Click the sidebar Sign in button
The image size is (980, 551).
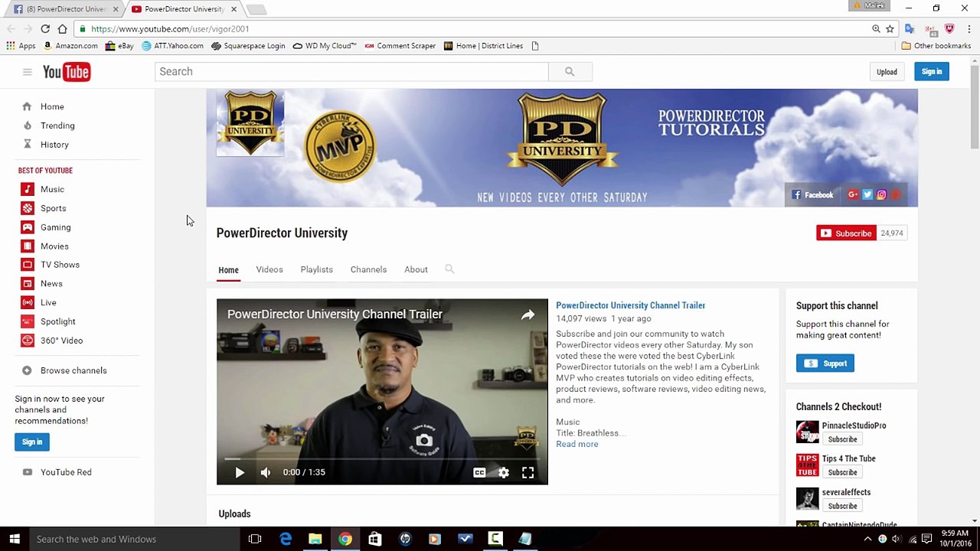pos(32,442)
